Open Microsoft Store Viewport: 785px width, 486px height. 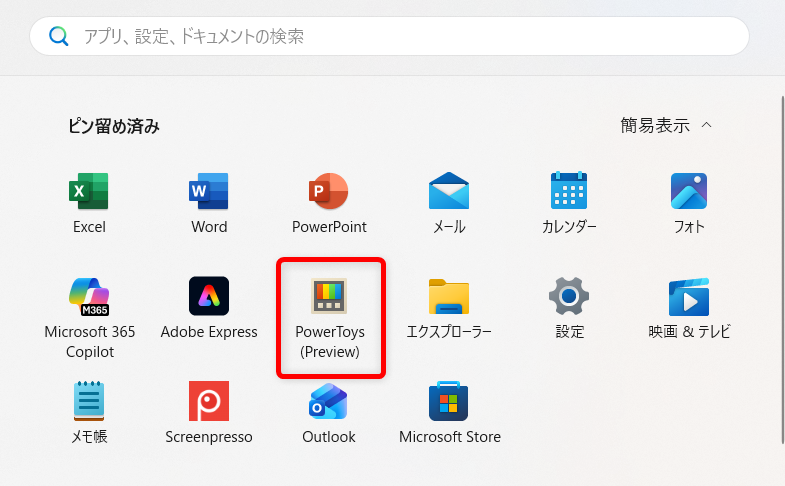[x=449, y=413]
